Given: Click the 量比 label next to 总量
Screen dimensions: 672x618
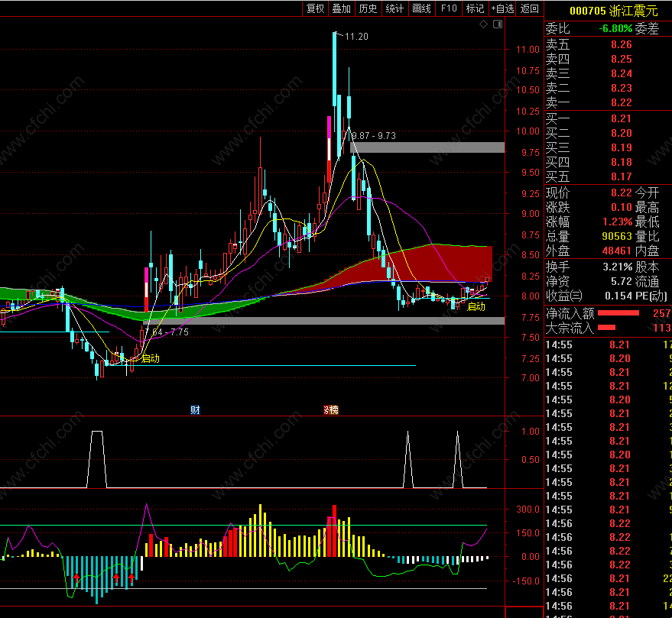Looking at the screenshot, I should point(647,236).
